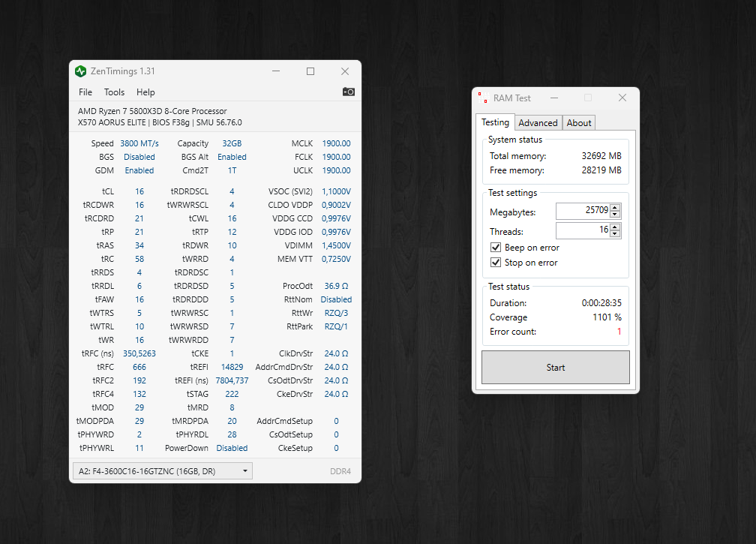
Task: Select the ProcOdt value 36.9 Ω
Action: [336, 286]
